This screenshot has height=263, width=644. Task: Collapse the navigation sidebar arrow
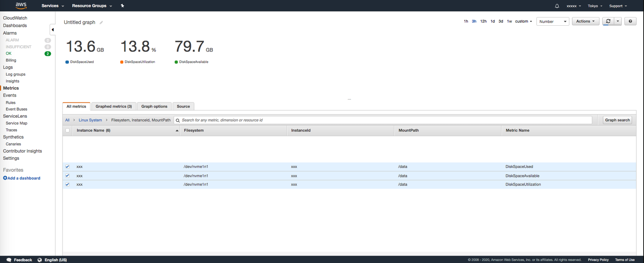52,30
